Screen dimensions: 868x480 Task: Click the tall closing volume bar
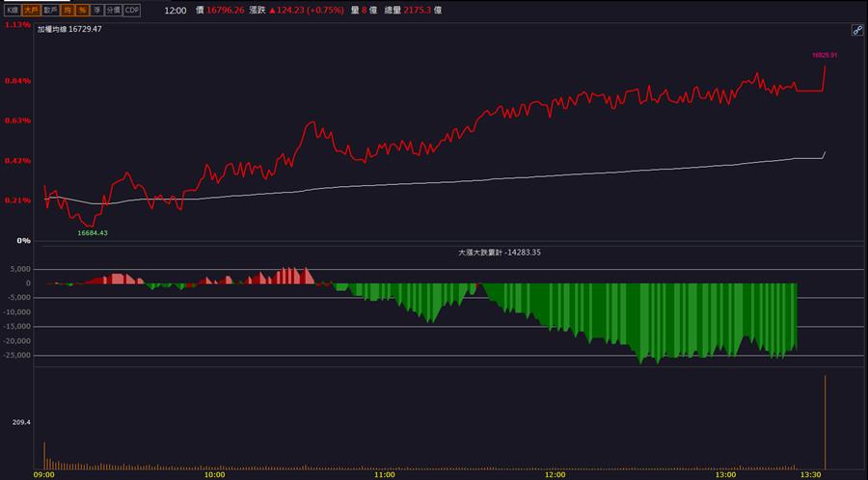(825, 422)
